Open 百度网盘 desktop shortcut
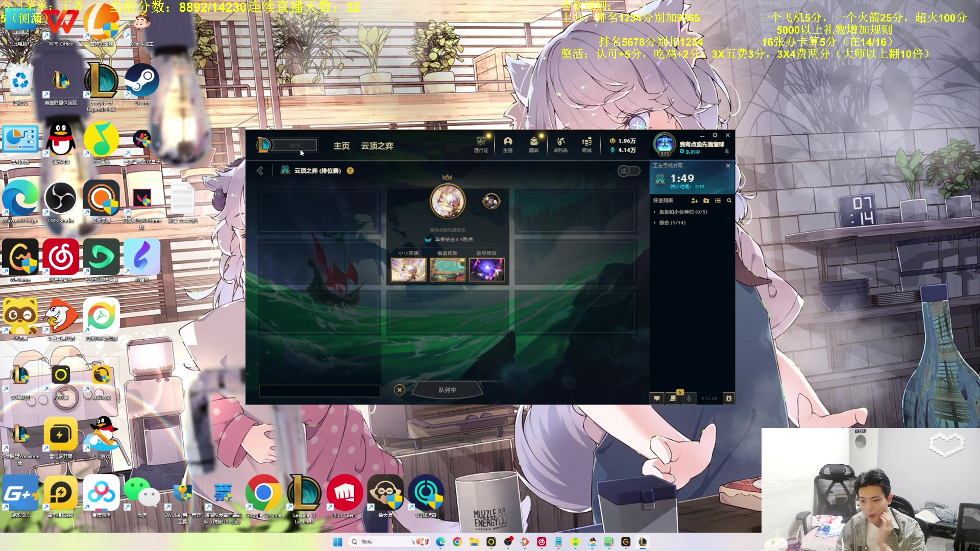 click(x=101, y=496)
